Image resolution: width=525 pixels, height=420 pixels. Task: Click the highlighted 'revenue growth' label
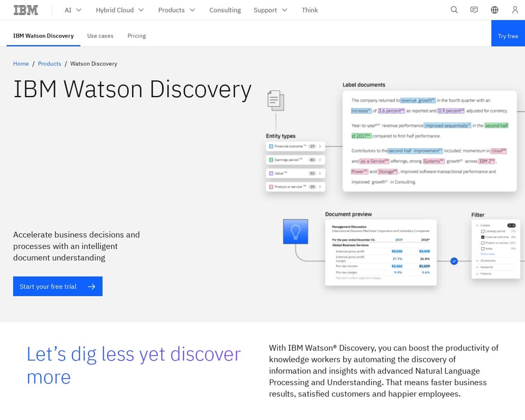click(418, 101)
